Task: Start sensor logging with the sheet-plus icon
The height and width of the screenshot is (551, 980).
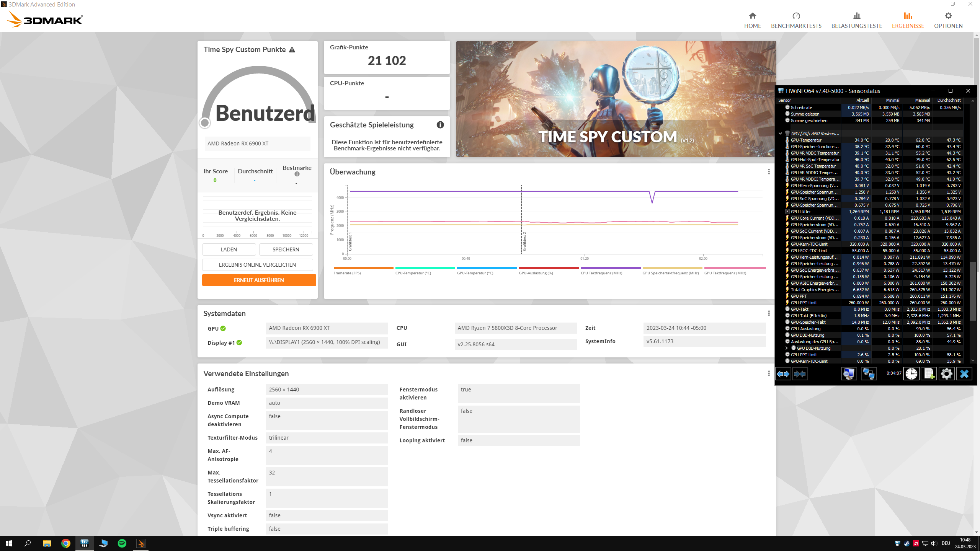Action: click(929, 374)
